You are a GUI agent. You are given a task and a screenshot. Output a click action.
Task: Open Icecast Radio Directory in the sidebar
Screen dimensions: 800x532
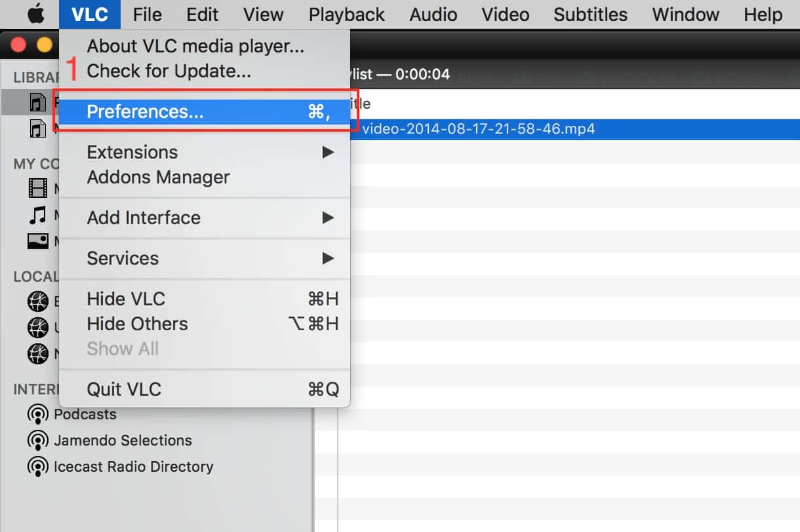pos(133,466)
